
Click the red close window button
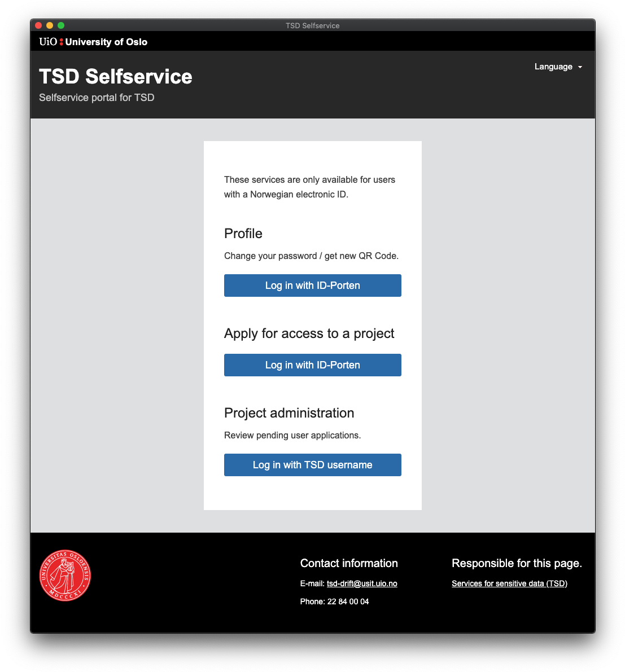pyautogui.click(x=38, y=26)
